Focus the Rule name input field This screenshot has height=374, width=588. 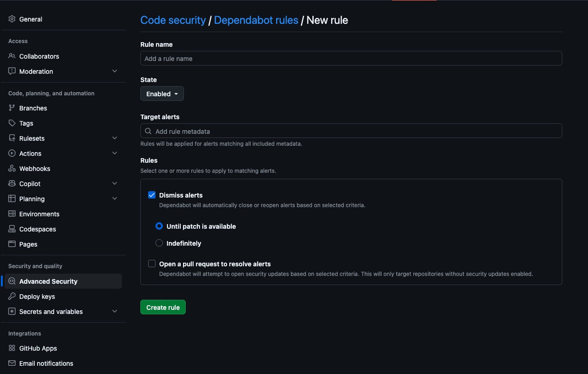351,58
